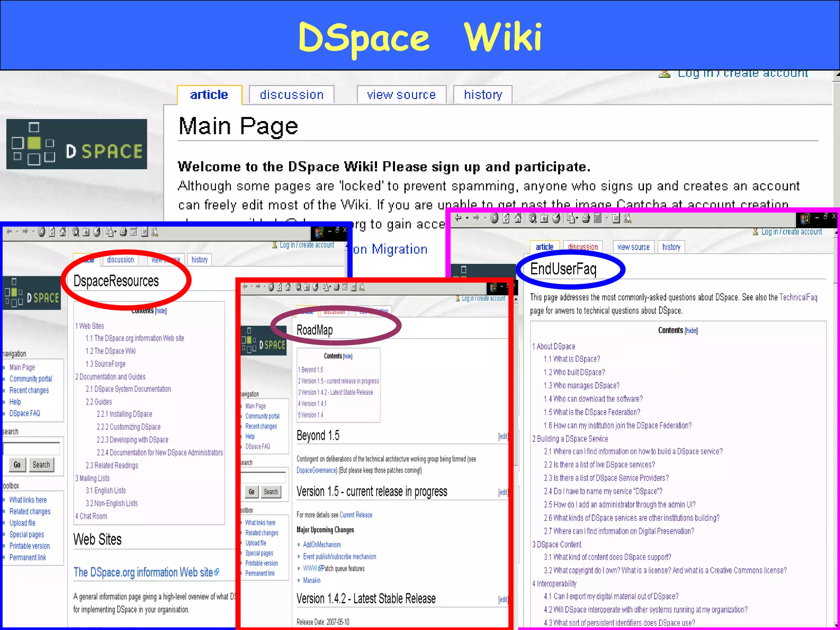Open Current Release link on RoadMap page
The width and height of the screenshot is (840, 630).
point(356,515)
